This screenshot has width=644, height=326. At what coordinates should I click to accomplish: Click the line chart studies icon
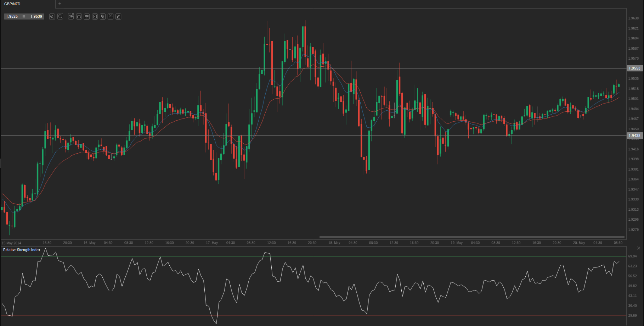coord(95,17)
